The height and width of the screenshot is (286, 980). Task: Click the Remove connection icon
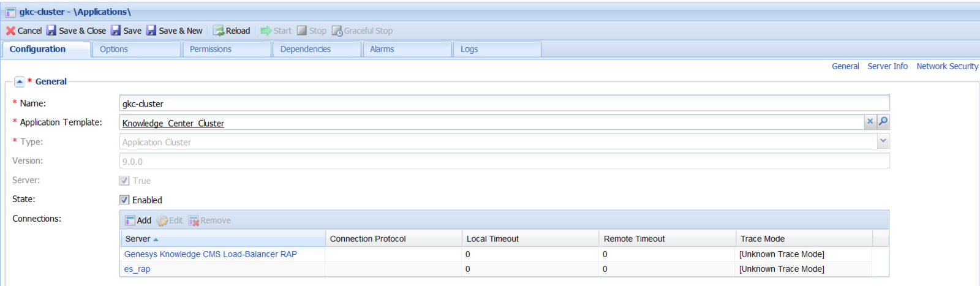[194, 220]
